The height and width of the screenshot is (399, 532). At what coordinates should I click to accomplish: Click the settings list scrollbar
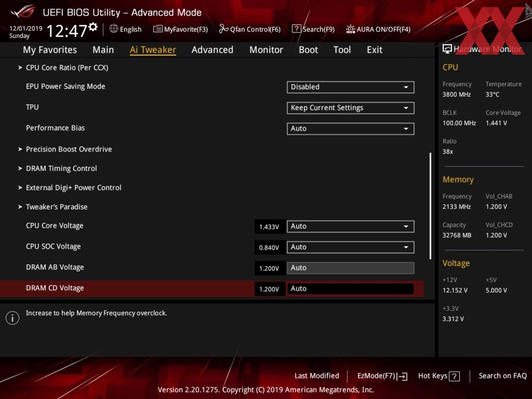click(x=430, y=206)
